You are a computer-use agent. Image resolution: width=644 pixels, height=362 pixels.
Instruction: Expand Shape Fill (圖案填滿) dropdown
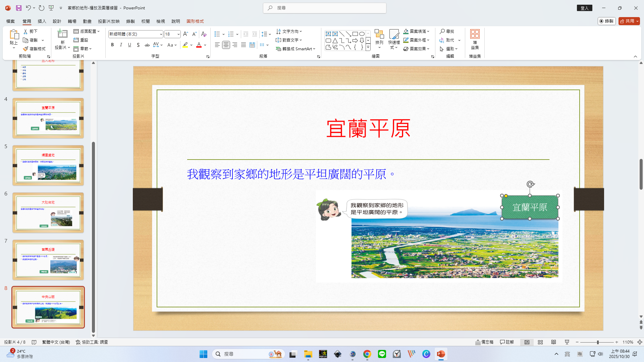428,32
